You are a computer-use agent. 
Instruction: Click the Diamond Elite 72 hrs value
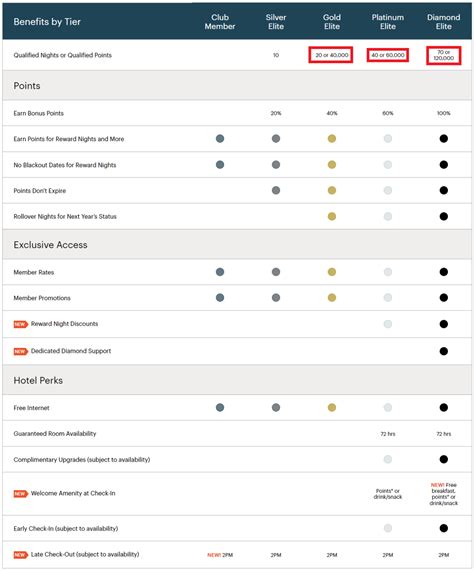[443, 434]
